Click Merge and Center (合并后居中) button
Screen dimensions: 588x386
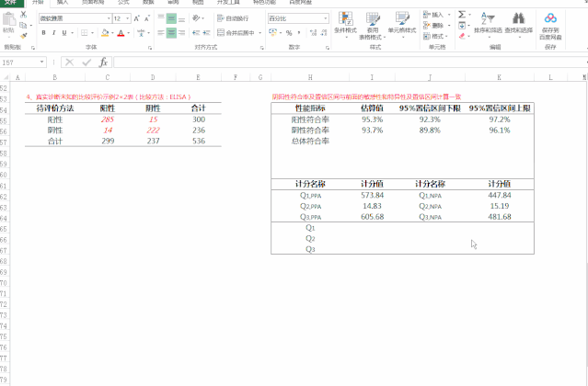[237, 32]
